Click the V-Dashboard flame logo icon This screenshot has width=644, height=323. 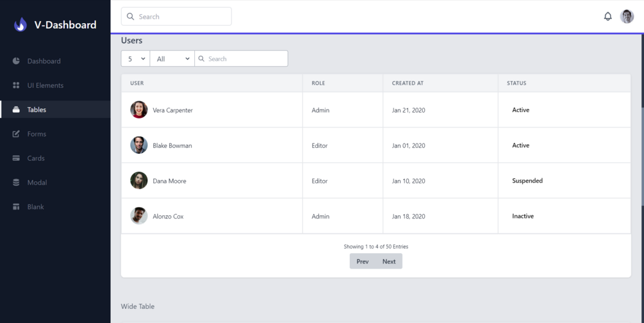pyautogui.click(x=21, y=24)
